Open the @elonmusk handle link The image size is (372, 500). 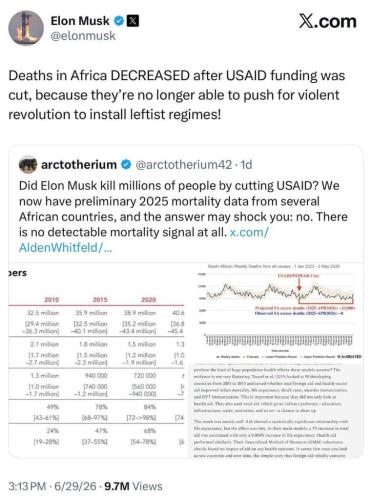click(83, 36)
